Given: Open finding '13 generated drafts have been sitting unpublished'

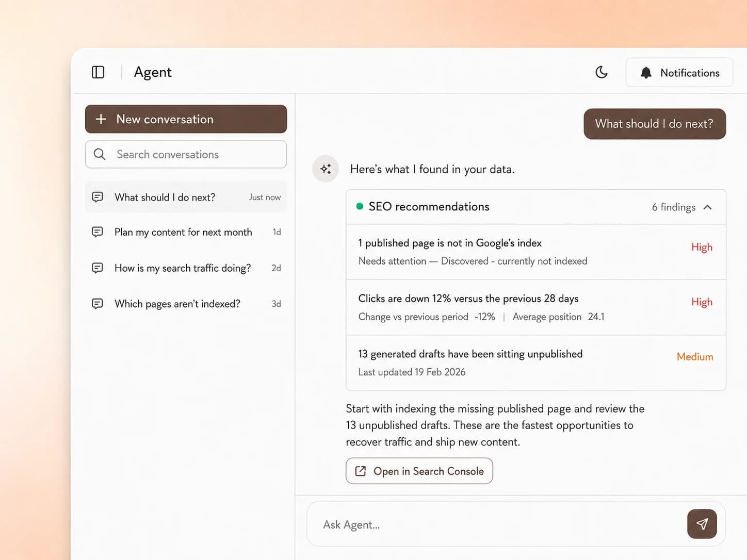Looking at the screenshot, I should (536, 363).
